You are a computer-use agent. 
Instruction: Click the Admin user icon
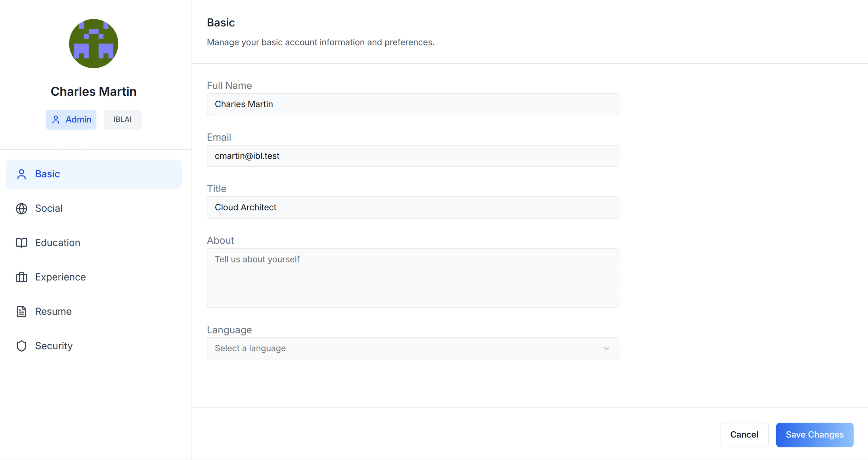pyautogui.click(x=56, y=120)
